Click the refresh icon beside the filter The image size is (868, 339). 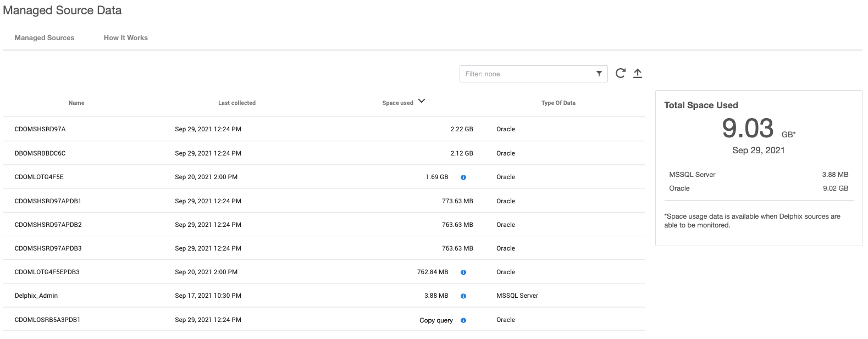[620, 74]
